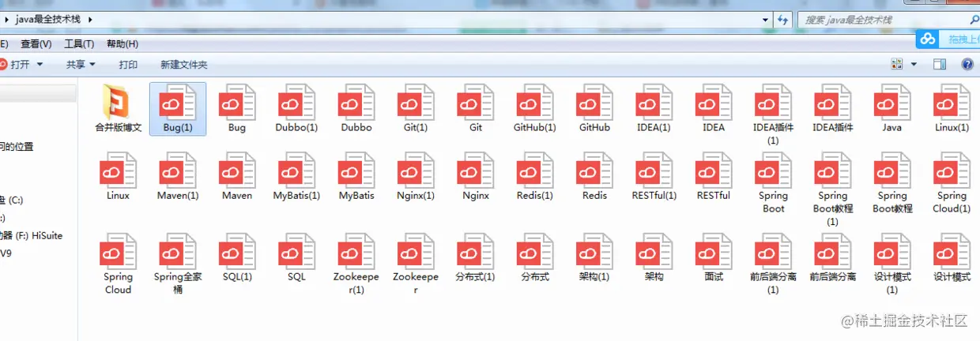Viewport: 980px width, 341px height.
Task: Click the Dubbo file label
Action: tap(356, 127)
